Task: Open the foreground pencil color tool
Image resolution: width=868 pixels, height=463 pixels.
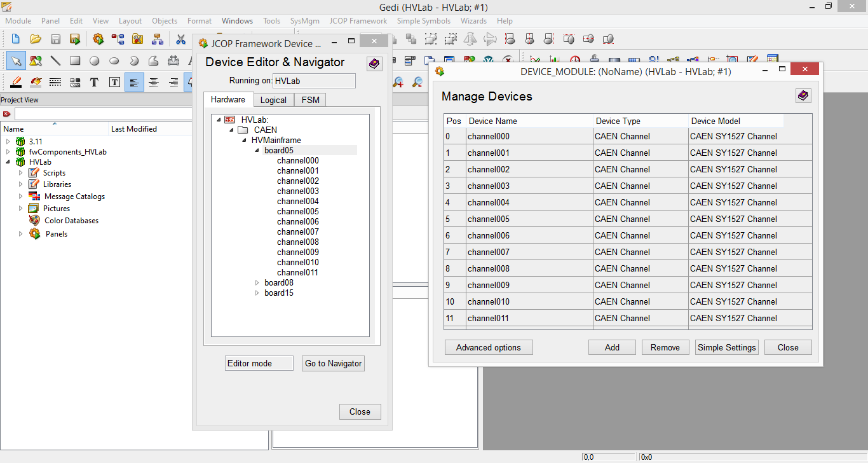Action: point(16,82)
